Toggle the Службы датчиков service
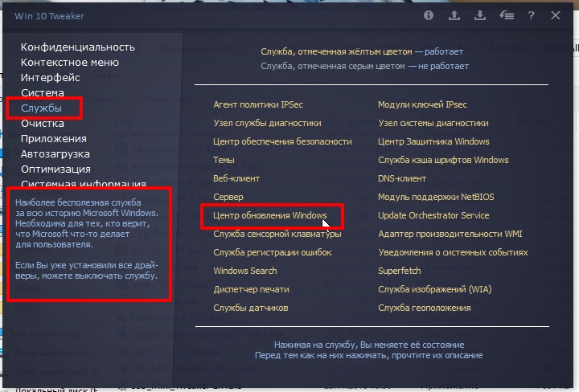 [251, 308]
